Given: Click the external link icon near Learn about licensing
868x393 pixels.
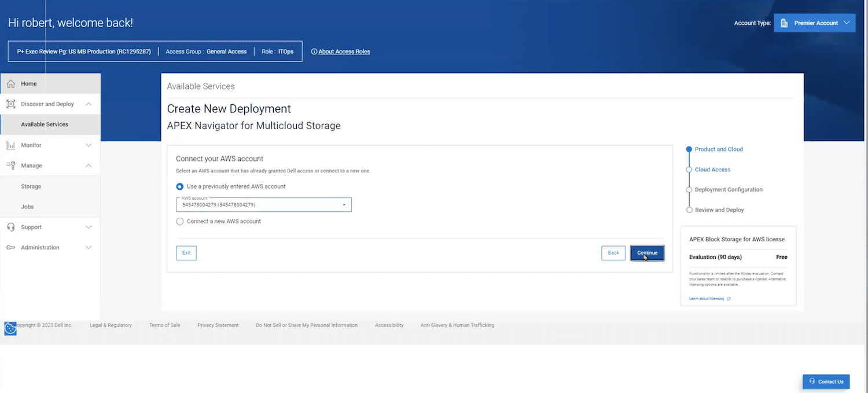Looking at the screenshot, I should (729, 299).
